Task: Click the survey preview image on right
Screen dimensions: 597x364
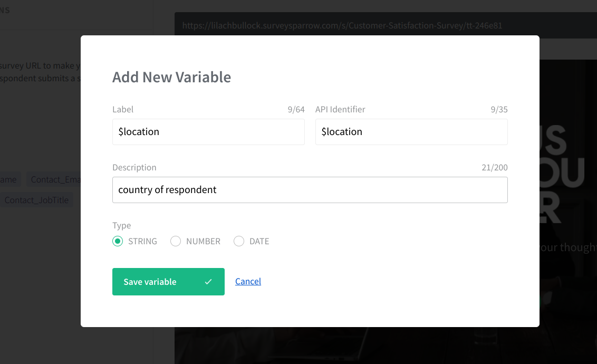Action: 568,185
